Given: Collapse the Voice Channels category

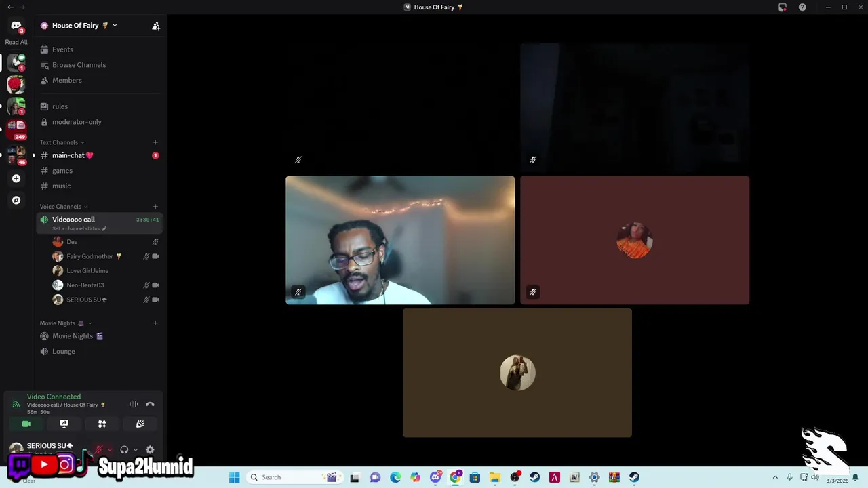Looking at the screenshot, I should pos(63,207).
